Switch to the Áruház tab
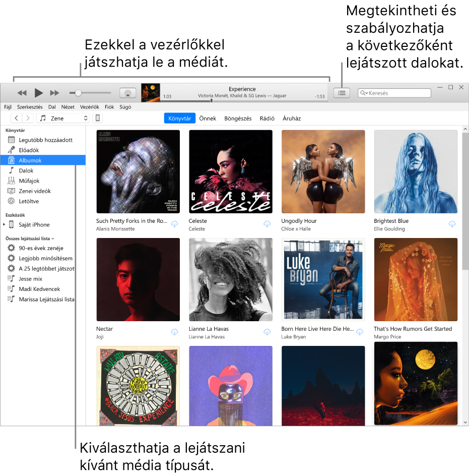469x476 pixels. (292, 118)
